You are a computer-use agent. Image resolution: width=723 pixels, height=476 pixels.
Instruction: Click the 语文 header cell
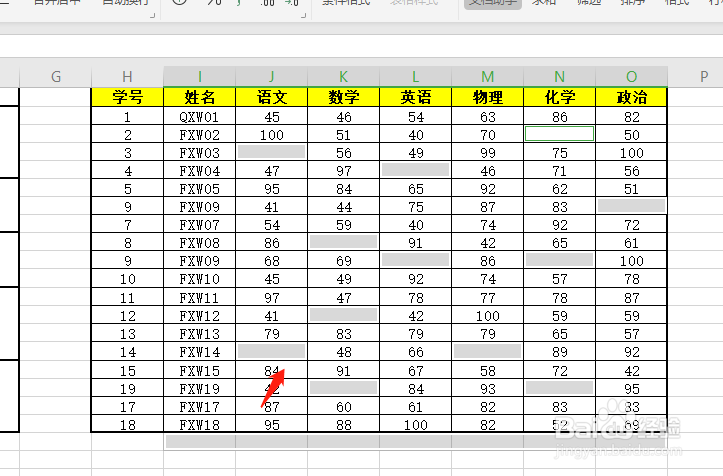[x=272, y=97]
